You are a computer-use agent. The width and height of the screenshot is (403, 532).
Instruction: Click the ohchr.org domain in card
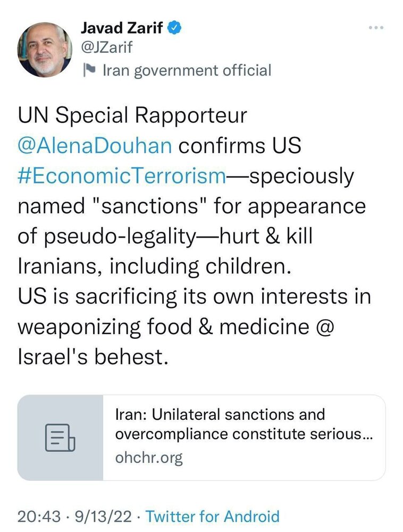point(148,459)
